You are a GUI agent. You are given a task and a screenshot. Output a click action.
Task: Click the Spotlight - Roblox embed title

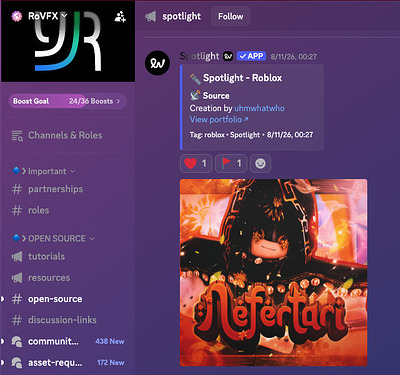pos(242,78)
